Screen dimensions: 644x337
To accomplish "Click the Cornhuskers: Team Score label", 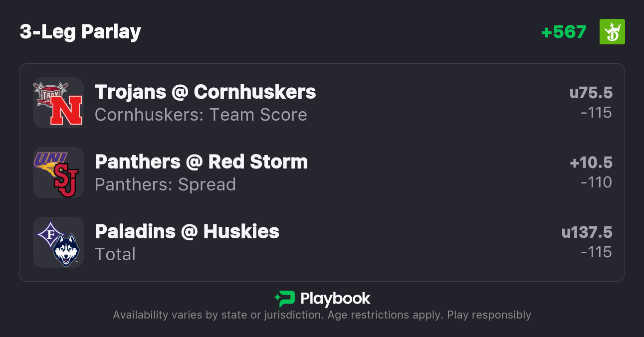I will (201, 115).
